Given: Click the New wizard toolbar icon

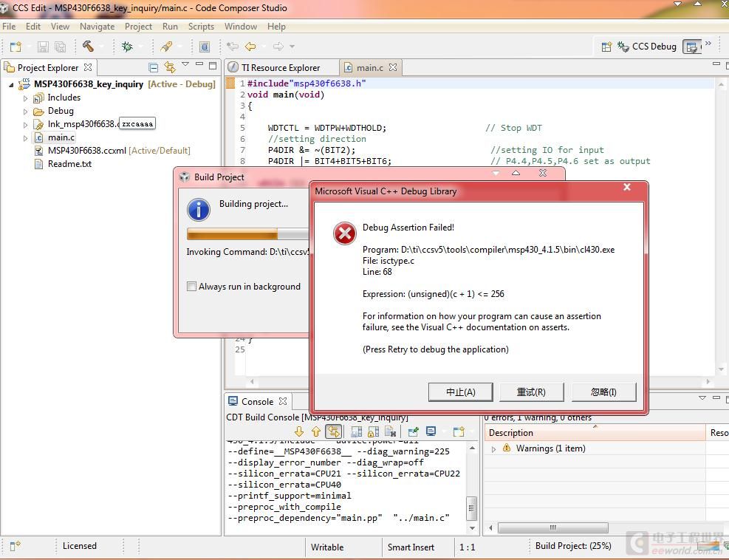Looking at the screenshot, I should tap(16, 47).
